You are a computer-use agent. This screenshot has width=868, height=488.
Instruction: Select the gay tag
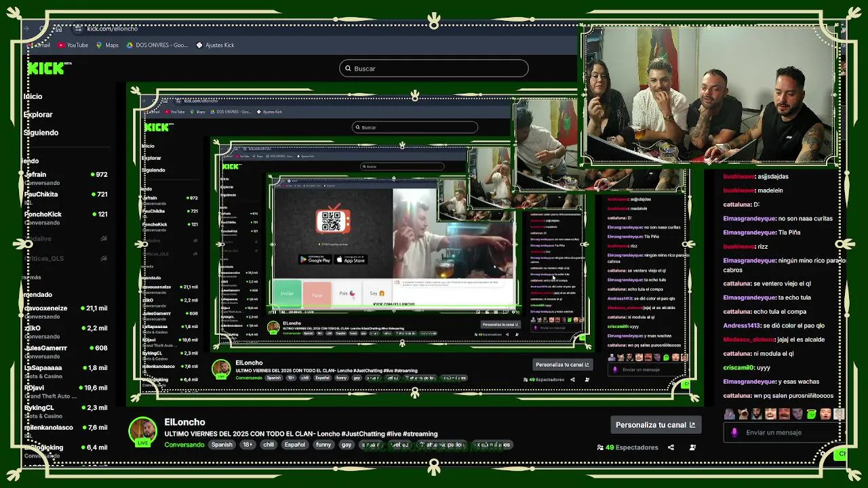(347, 445)
